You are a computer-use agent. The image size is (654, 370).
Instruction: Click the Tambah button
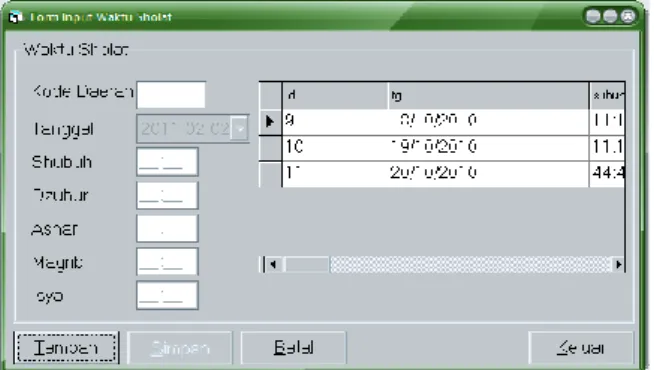click(x=66, y=348)
